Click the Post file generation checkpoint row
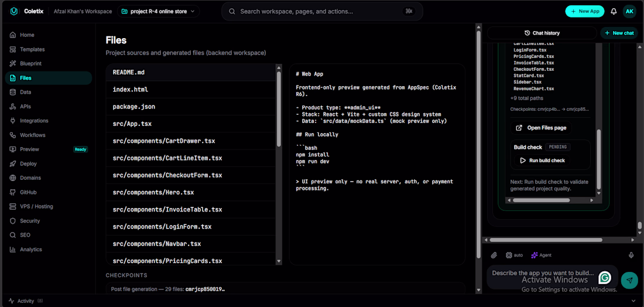The width and height of the screenshot is (644, 307). point(285,288)
